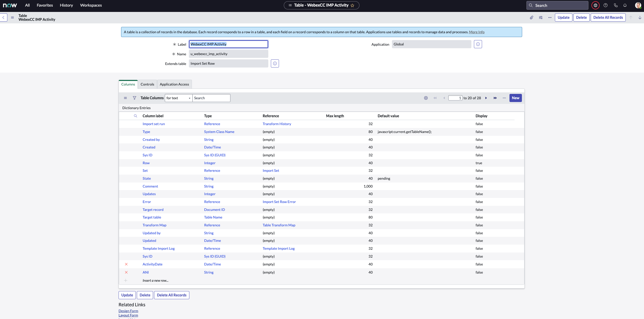Go to previous record with up arrow
The image size is (644, 319).
(631, 18)
